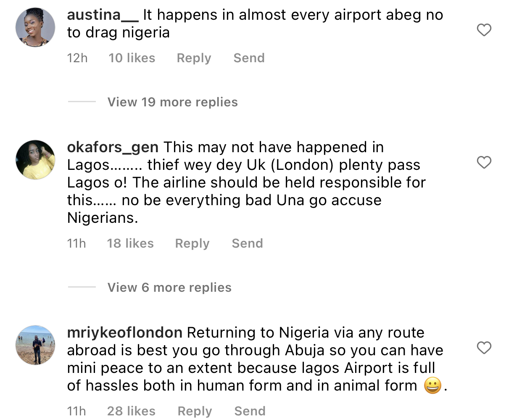Reply to okafors_gen's comment

[x=192, y=243]
